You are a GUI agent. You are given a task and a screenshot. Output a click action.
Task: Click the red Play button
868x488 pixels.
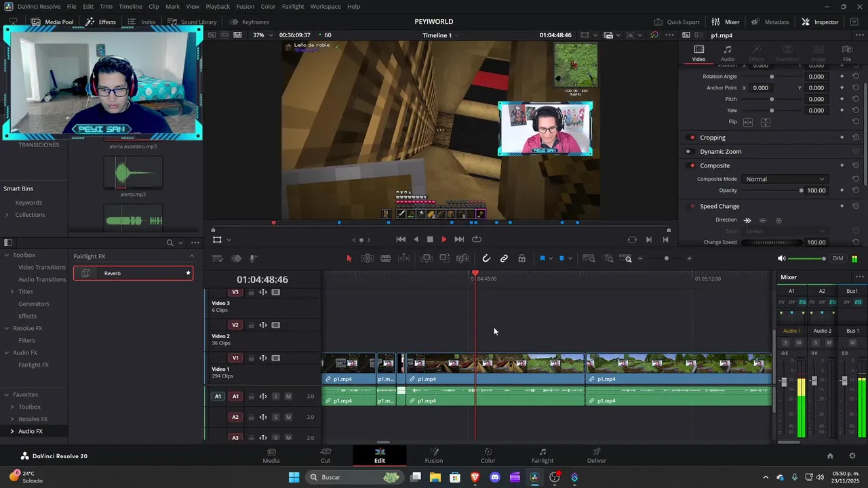[444, 239]
